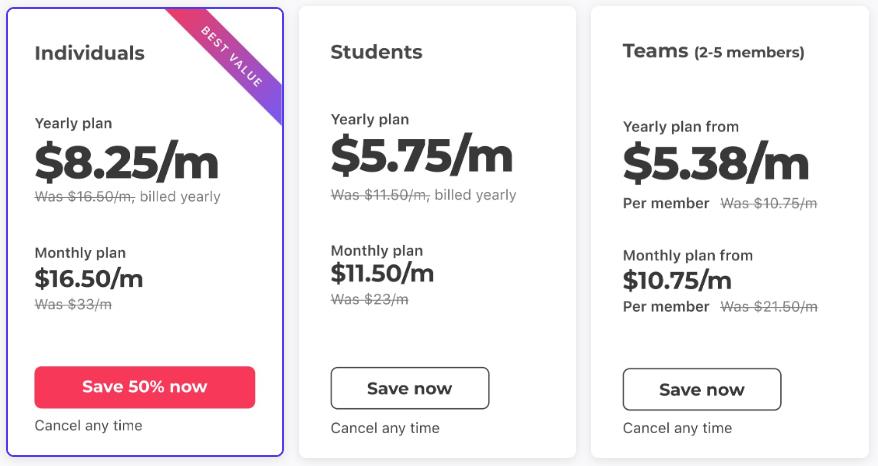
Task: Select the Students plan heading
Action: point(376,52)
